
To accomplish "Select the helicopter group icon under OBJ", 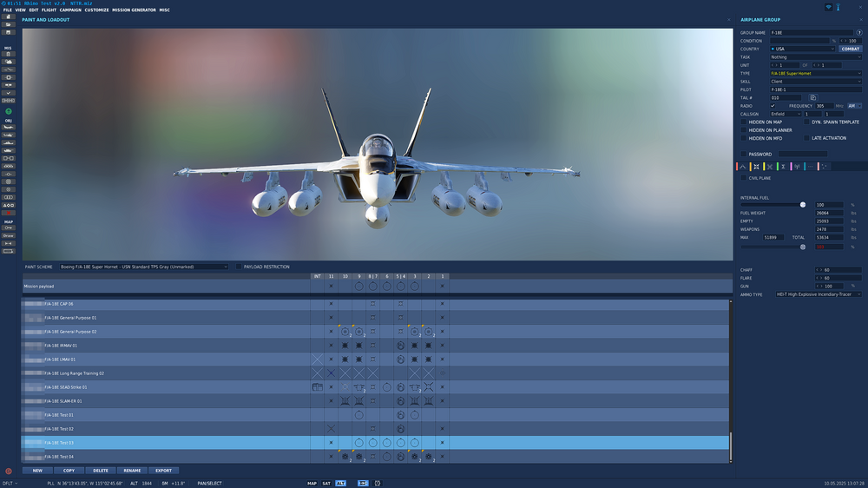I will click(9, 135).
